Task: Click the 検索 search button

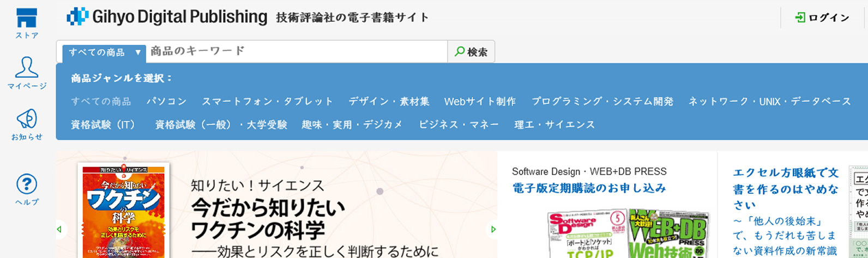Action: tap(471, 52)
